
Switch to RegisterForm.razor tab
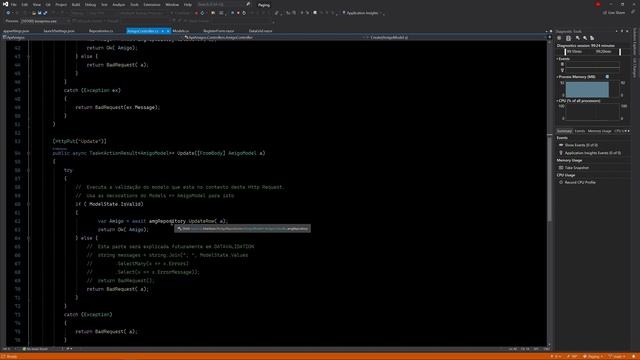pos(218,31)
